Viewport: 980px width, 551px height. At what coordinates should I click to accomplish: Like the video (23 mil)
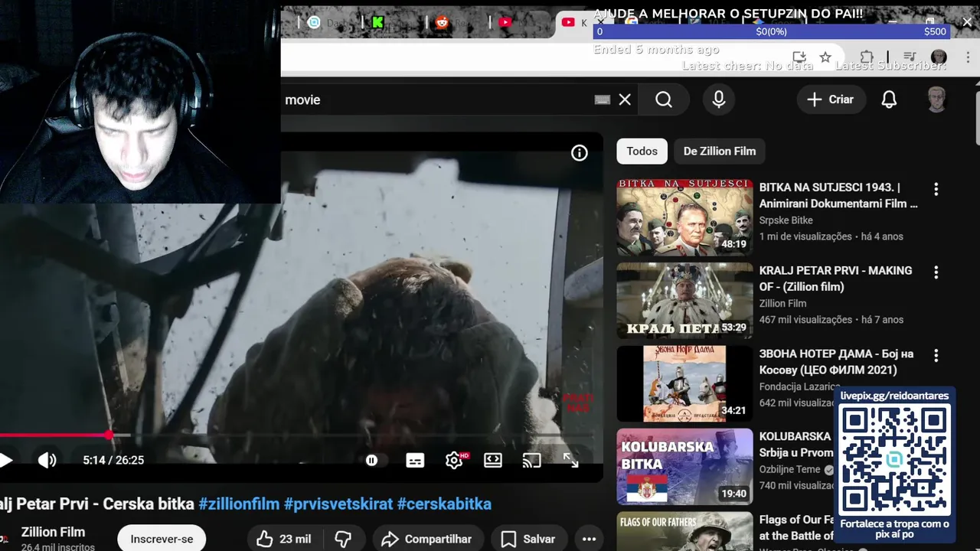[x=283, y=539]
